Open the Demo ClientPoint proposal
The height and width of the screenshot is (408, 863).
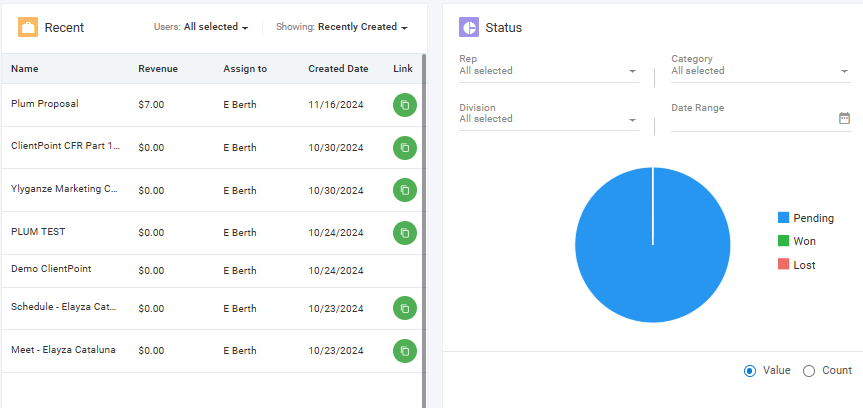pyautogui.click(x=51, y=269)
